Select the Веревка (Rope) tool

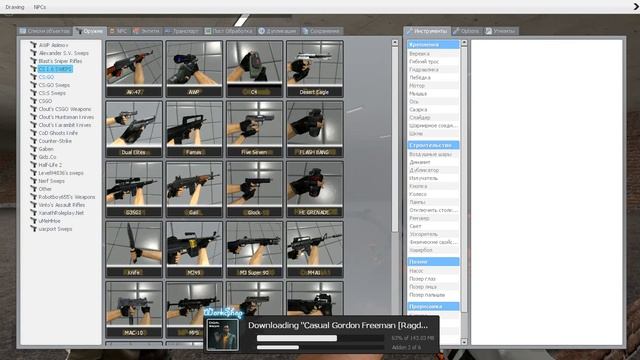(433, 53)
